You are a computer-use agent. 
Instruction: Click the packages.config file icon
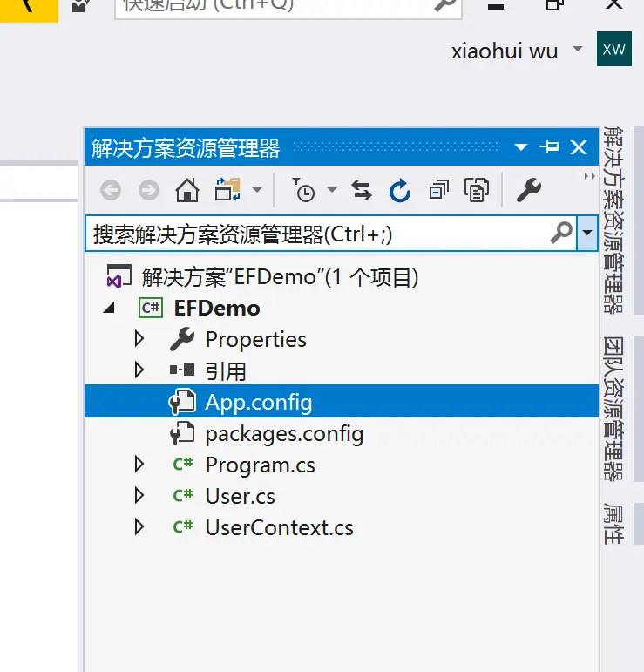(182, 433)
